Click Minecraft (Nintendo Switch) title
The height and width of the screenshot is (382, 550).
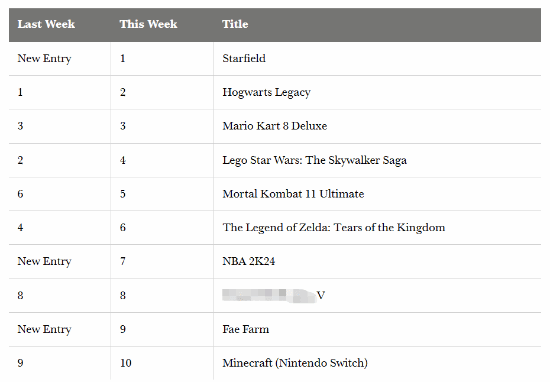pos(295,363)
